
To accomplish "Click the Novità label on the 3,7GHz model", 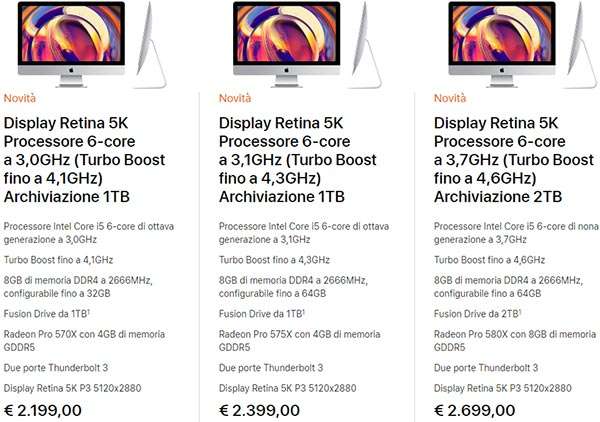I will [451, 98].
